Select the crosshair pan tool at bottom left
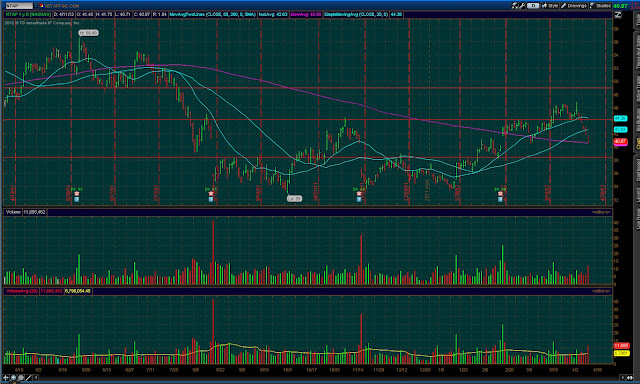This screenshot has width=640, height=384. click(x=6, y=378)
